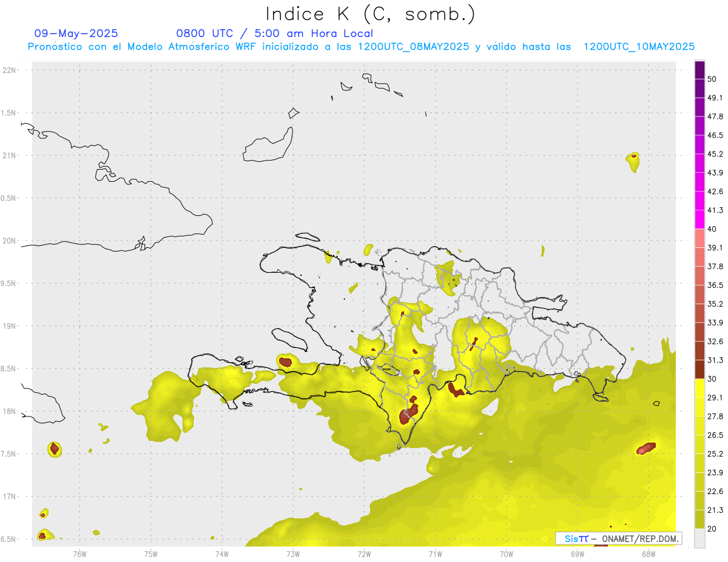Click the colorbar value '50'
This screenshot has width=728, height=562.
[712, 79]
